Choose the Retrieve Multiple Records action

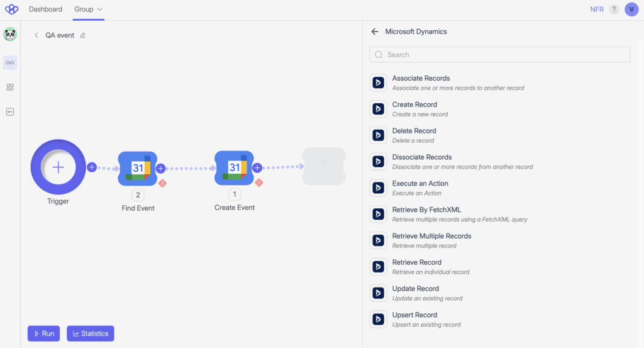pyautogui.click(x=500, y=240)
